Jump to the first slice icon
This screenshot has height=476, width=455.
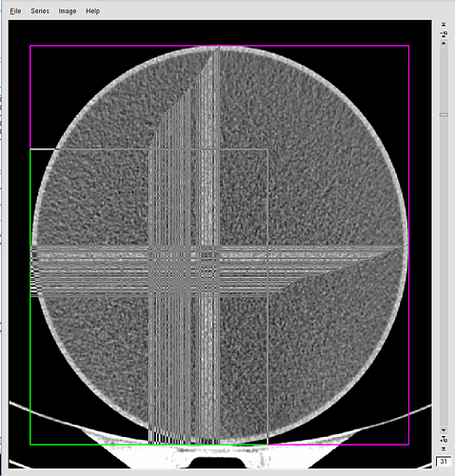tap(444, 25)
